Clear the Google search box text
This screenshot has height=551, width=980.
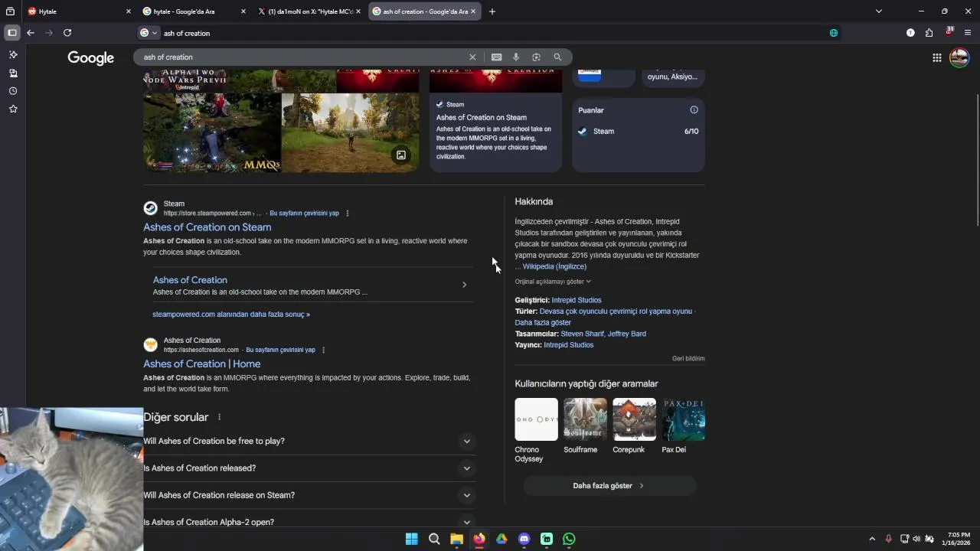(472, 57)
